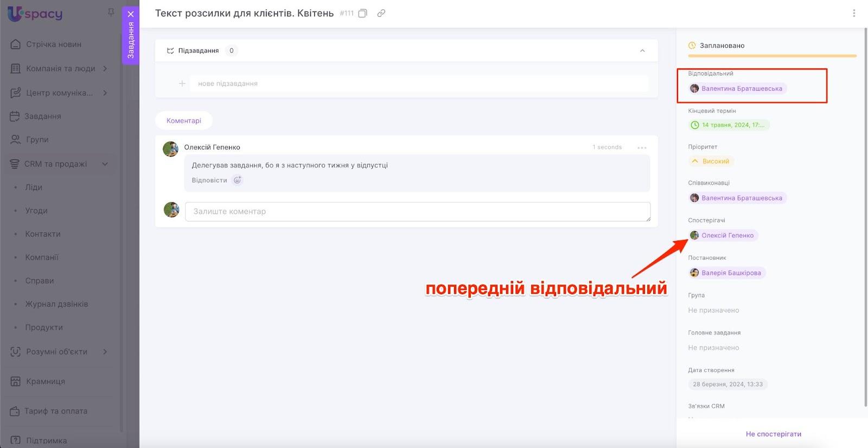Screen dimensions: 868x448
Task: Go to Продукти under CRM
Action: (x=44, y=327)
